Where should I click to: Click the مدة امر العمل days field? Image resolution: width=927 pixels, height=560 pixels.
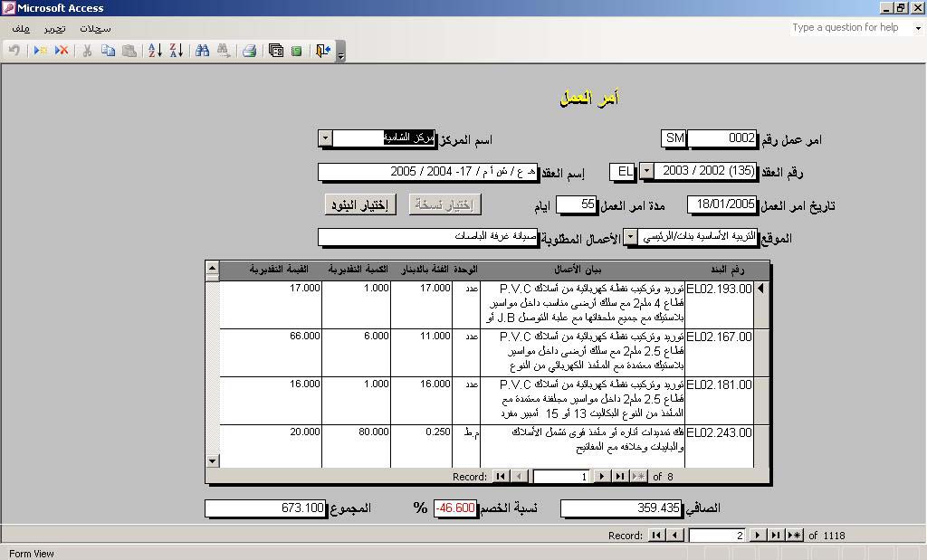(577, 205)
